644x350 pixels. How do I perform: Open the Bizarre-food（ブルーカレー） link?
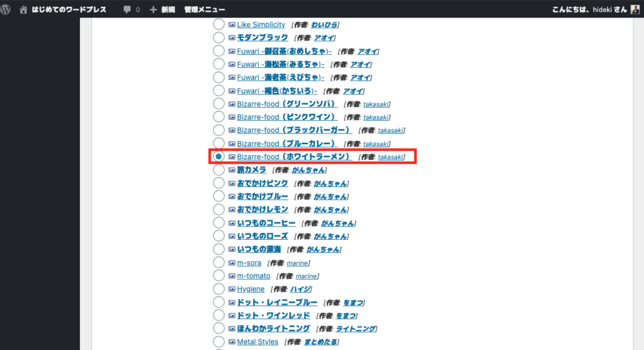(287, 144)
